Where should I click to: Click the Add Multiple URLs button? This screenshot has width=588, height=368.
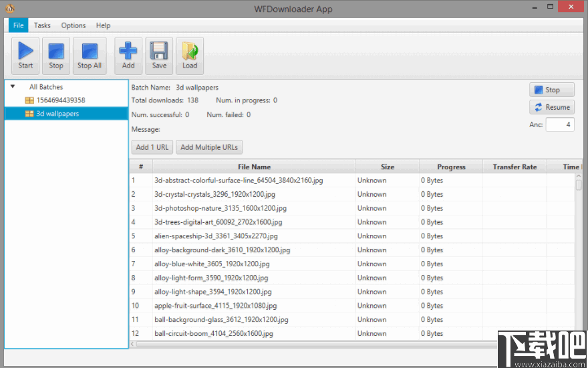pyautogui.click(x=209, y=147)
